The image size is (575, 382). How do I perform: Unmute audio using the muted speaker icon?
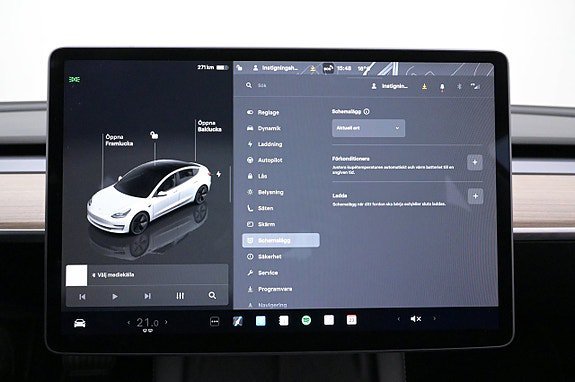tap(415, 319)
